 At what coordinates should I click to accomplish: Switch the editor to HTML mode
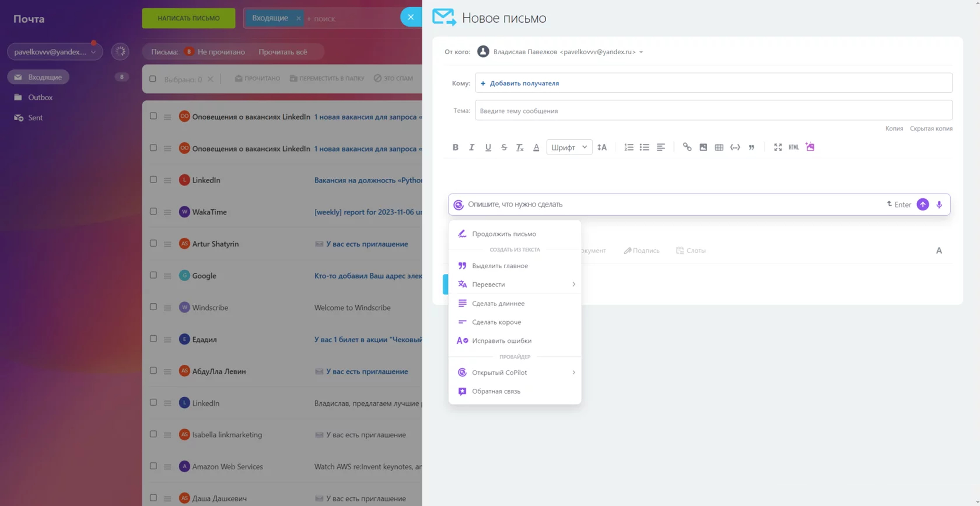(794, 147)
